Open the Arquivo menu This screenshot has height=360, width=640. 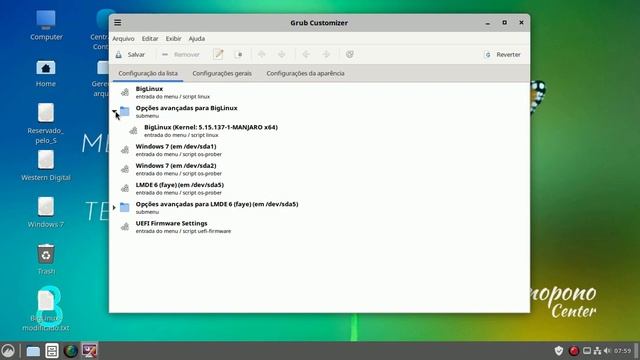123,38
